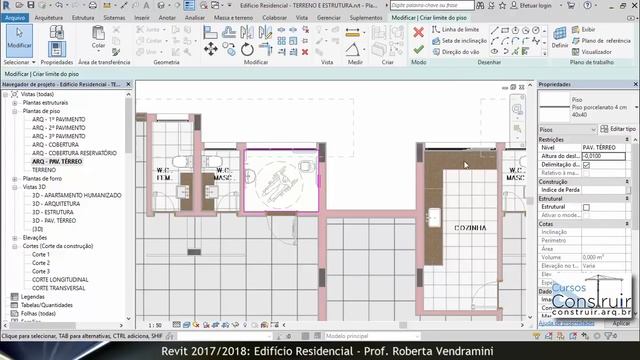Image resolution: width=640 pixels, height=360 pixels.
Task: Click the Linha de limite button
Action: click(x=455, y=29)
